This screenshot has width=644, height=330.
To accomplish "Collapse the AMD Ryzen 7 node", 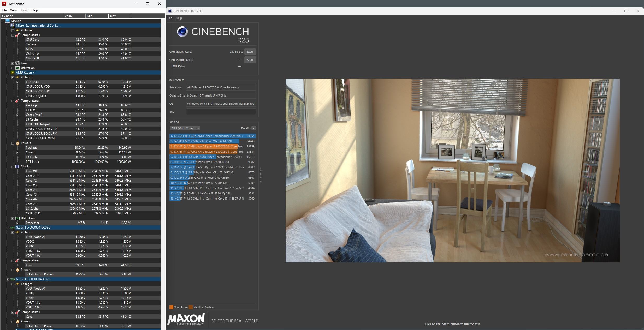I will point(8,73).
